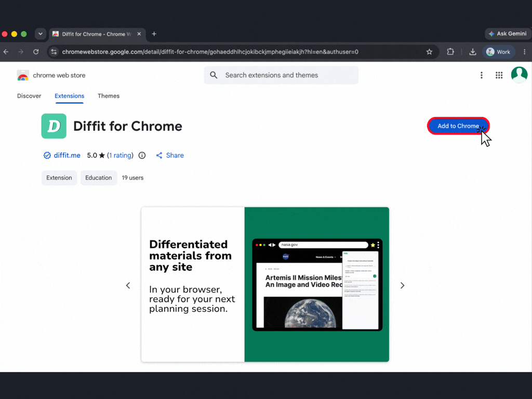Click the verified publisher badge icon
Image resolution: width=532 pixels, height=399 pixels.
47,155
